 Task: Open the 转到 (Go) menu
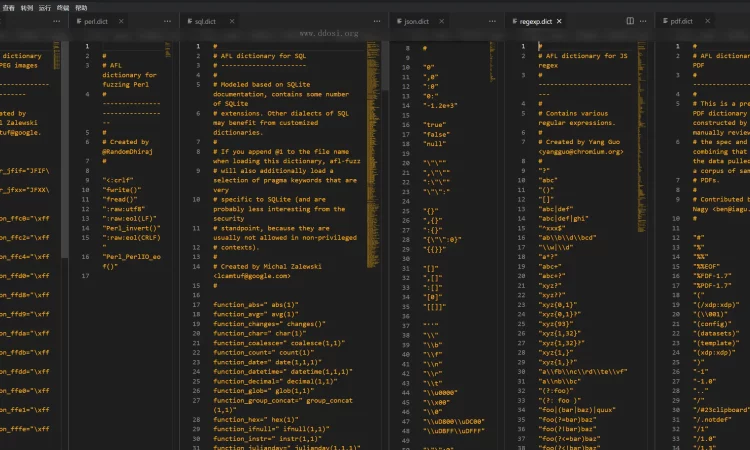tap(27, 8)
